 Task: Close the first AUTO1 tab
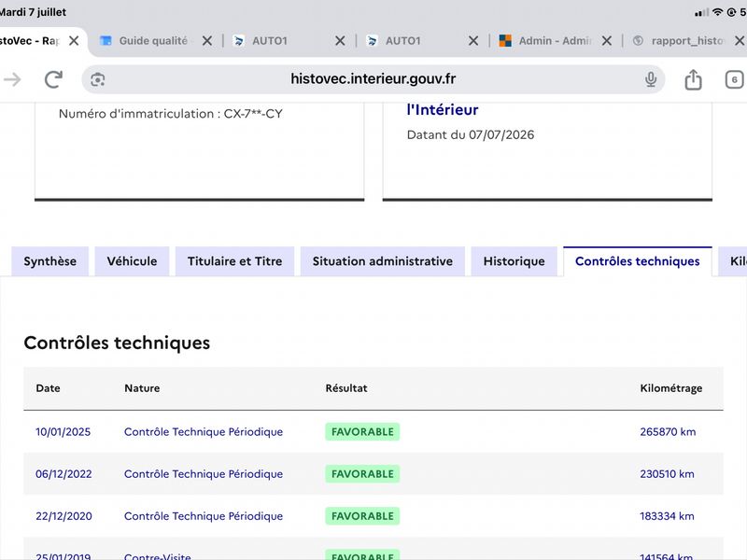pos(340,41)
